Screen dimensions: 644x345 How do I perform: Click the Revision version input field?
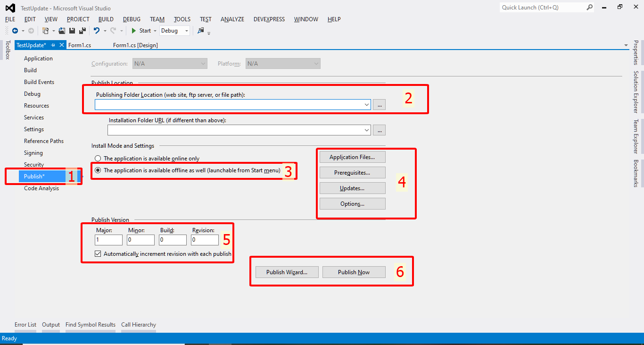(205, 240)
